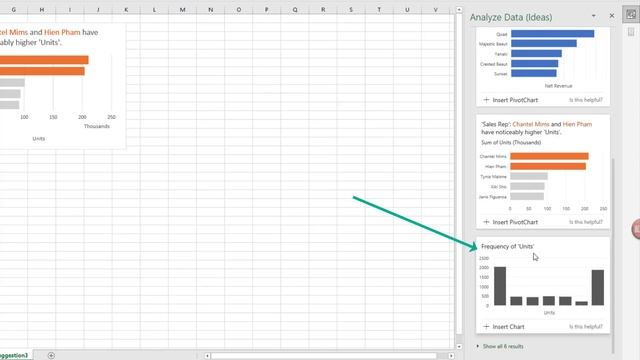Click the plus icon beside Insert Chart
Viewport: 640px width, 360px height.
pyautogui.click(x=486, y=327)
